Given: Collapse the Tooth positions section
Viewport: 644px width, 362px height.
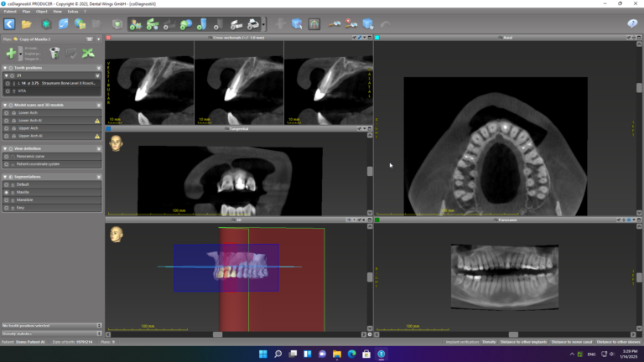Looking at the screenshot, I should coord(5,67).
